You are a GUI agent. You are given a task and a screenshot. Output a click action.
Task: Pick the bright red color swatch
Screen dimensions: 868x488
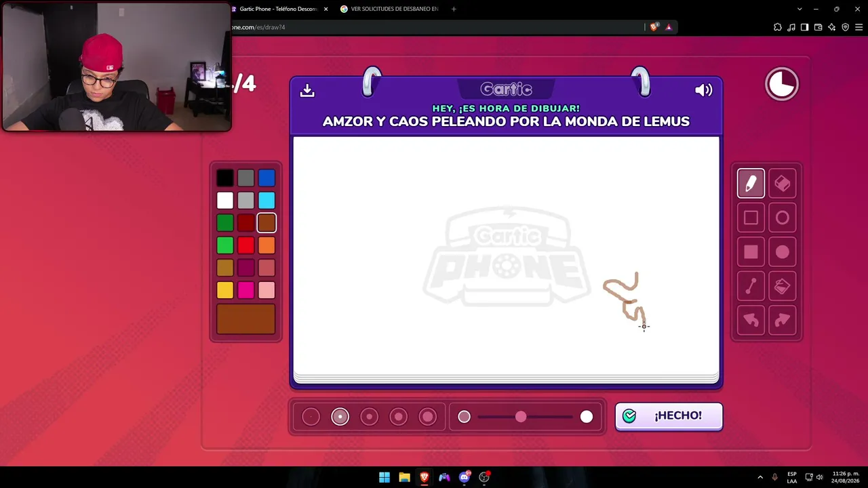(245, 245)
